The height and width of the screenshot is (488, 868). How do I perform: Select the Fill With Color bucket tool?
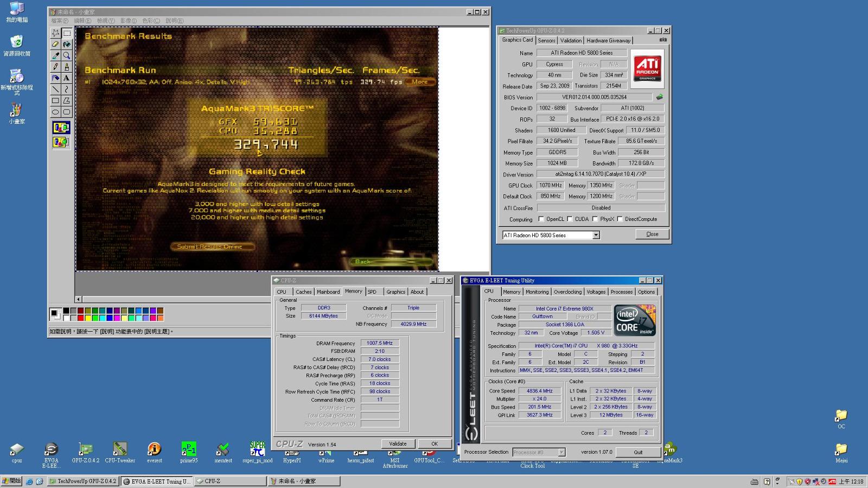point(67,45)
